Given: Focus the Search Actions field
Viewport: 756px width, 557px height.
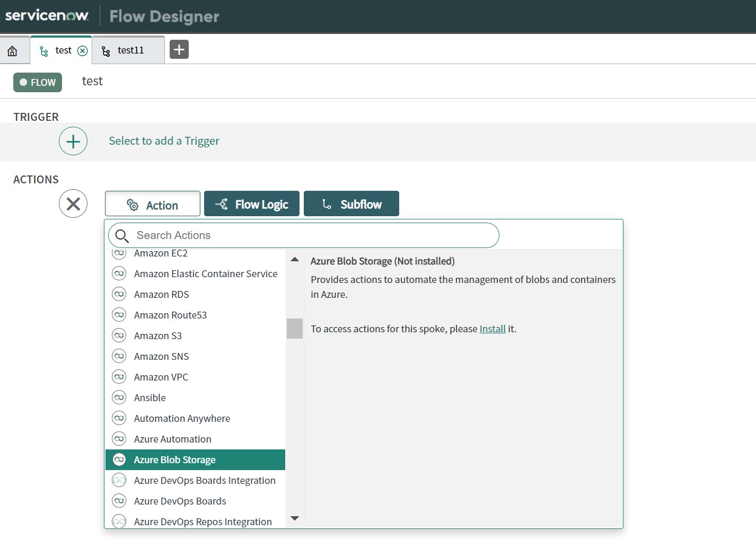Looking at the screenshot, I should coord(303,235).
